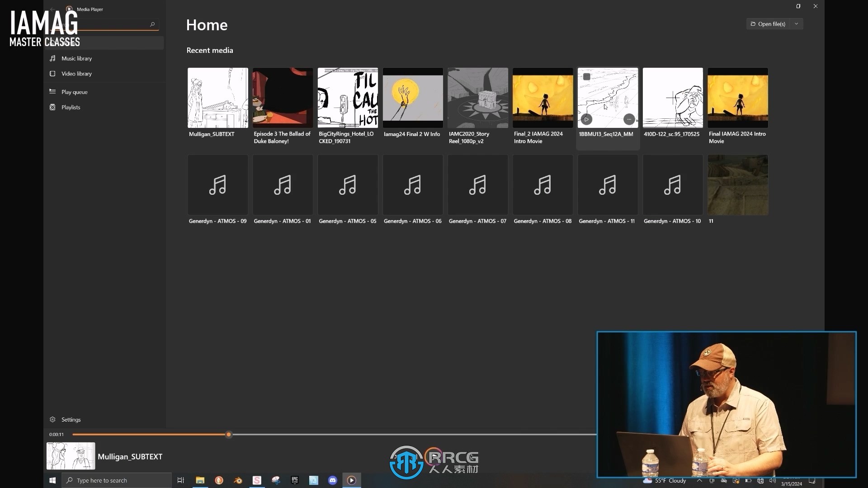Play Generdyn - ATMOS - 10 track

click(673, 185)
